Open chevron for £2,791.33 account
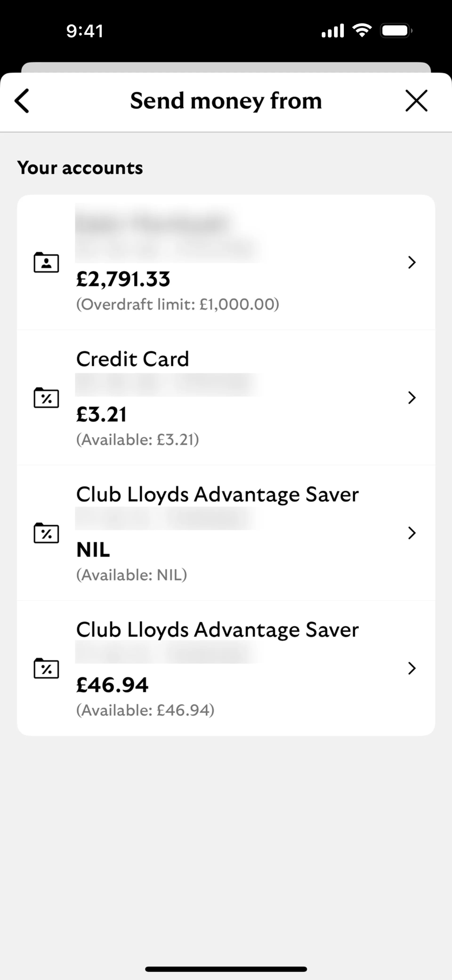The height and width of the screenshot is (980, 452). tap(412, 262)
